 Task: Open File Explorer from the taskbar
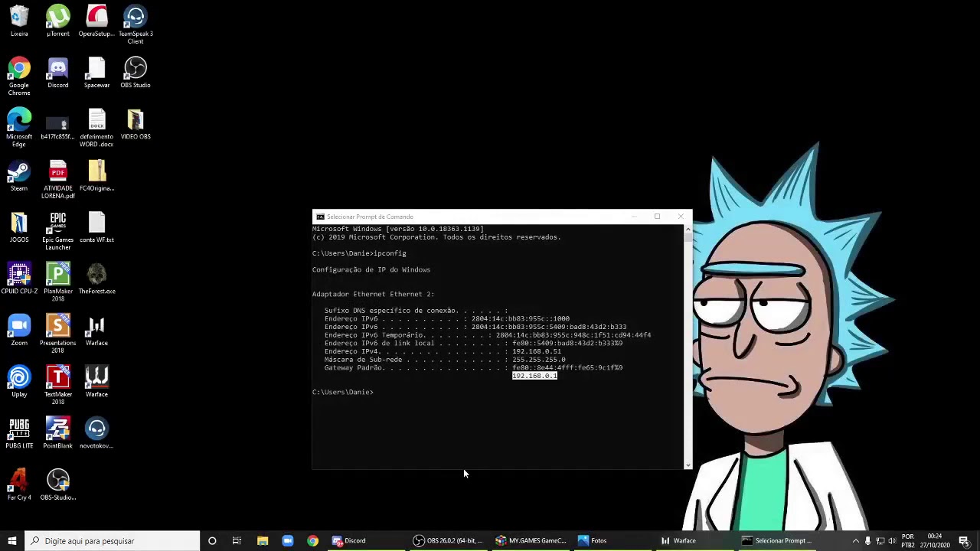(263, 541)
